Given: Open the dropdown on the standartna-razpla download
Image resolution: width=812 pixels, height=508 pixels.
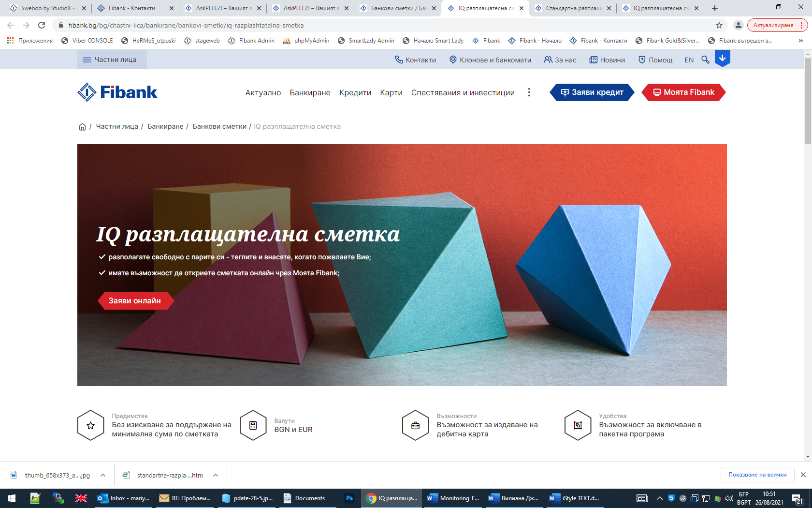Looking at the screenshot, I should click(x=216, y=475).
